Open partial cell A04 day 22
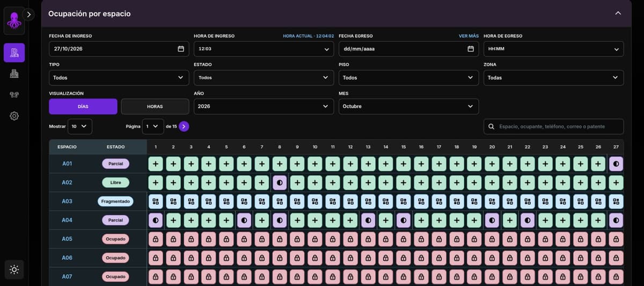This screenshot has width=644, height=286. (x=528, y=220)
